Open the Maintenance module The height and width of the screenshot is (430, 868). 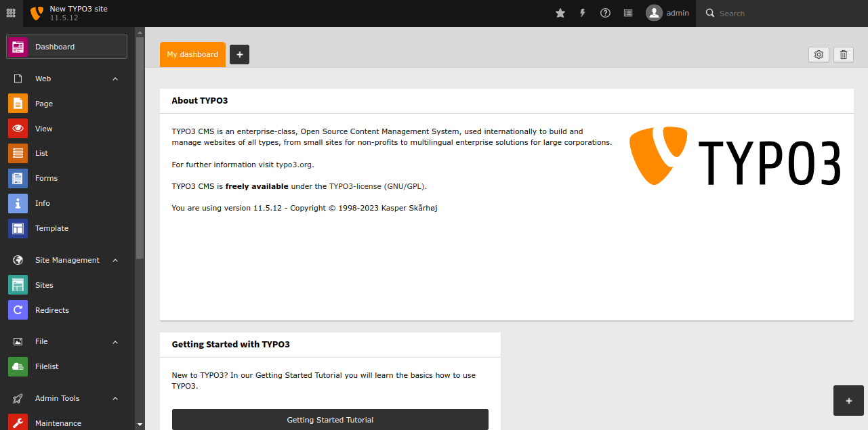pyautogui.click(x=67, y=423)
